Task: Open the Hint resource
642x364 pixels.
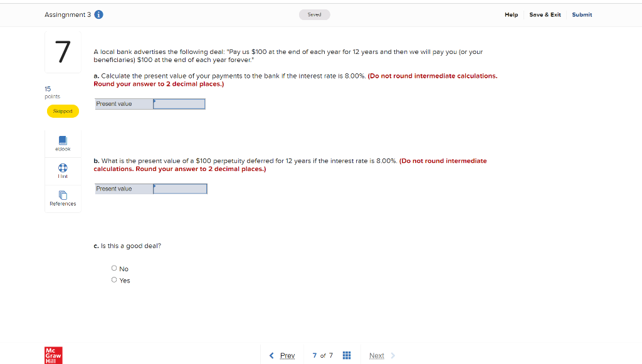Action: point(62,170)
